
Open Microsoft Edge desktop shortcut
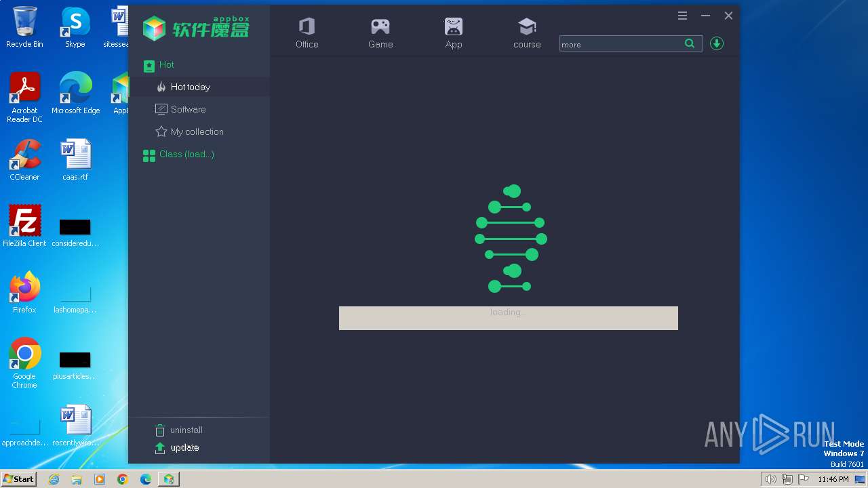tap(75, 94)
